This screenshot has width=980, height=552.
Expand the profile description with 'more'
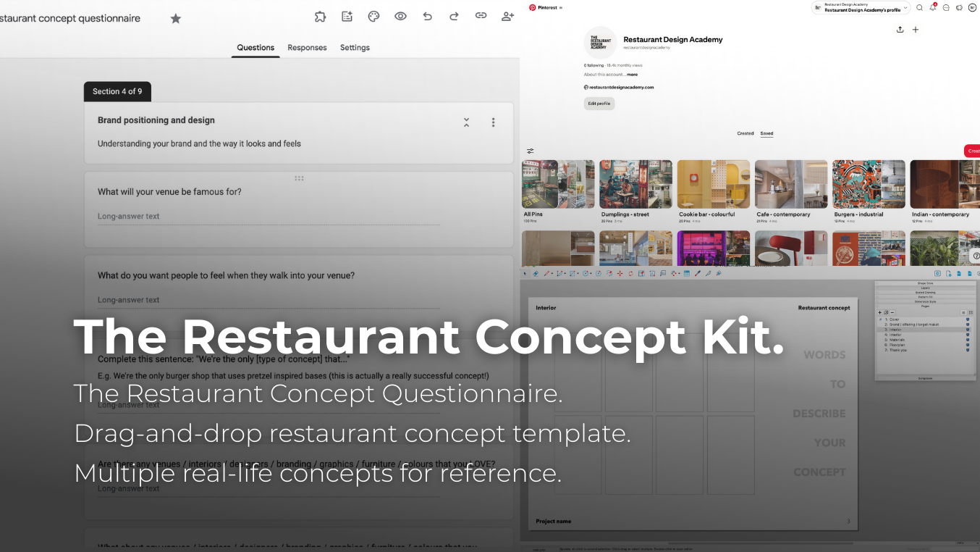point(633,75)
